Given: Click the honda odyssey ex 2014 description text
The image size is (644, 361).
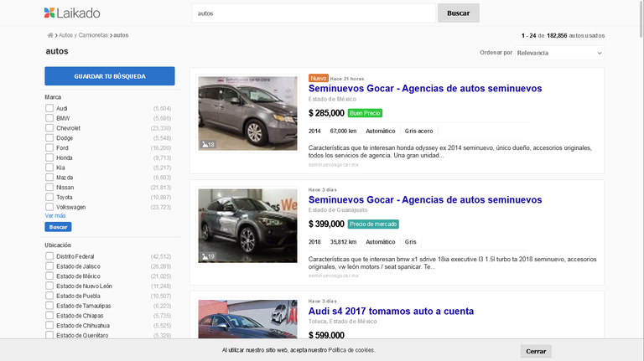Looking at the screenshot, I should [449, 152].
